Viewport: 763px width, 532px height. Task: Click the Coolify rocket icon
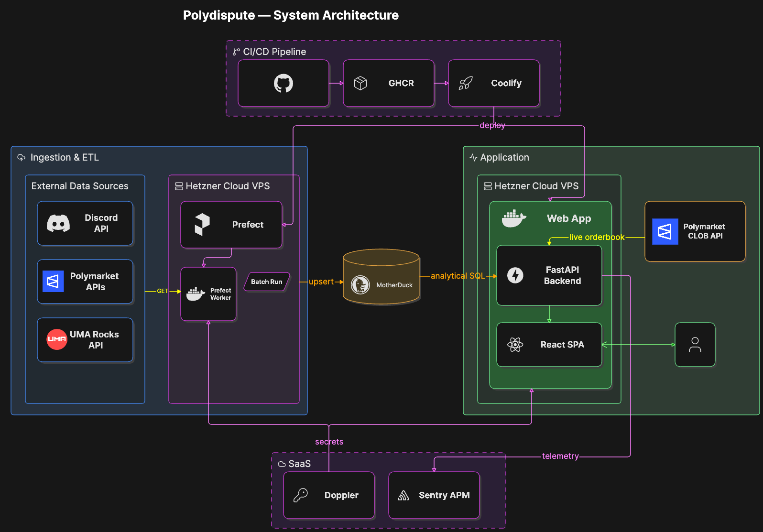(x=466, y=83)
